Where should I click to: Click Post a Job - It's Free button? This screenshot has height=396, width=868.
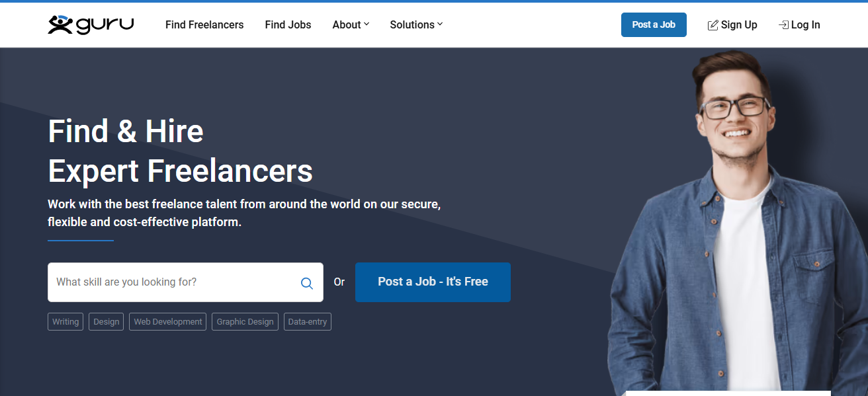[433, 282]
